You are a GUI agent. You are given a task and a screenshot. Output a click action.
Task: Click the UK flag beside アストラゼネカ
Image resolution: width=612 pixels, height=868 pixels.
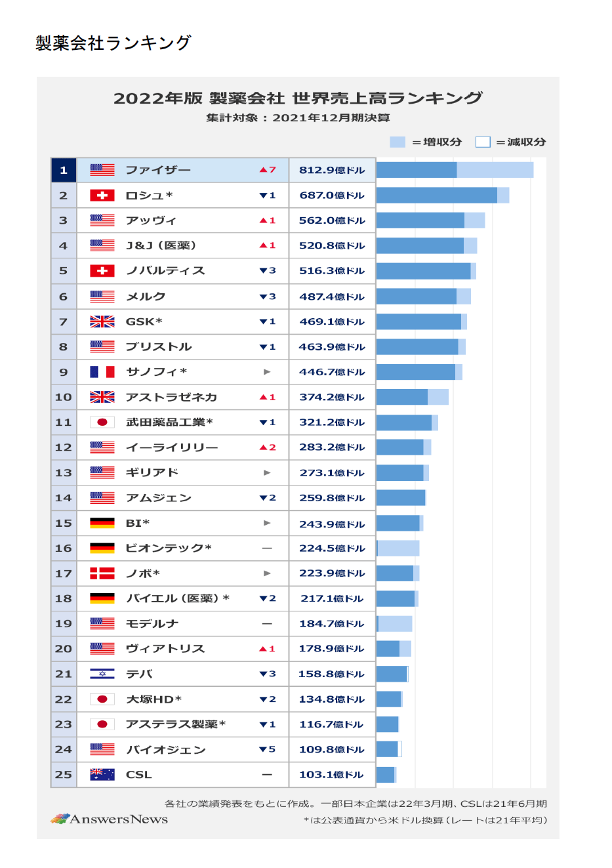point(102,397)
